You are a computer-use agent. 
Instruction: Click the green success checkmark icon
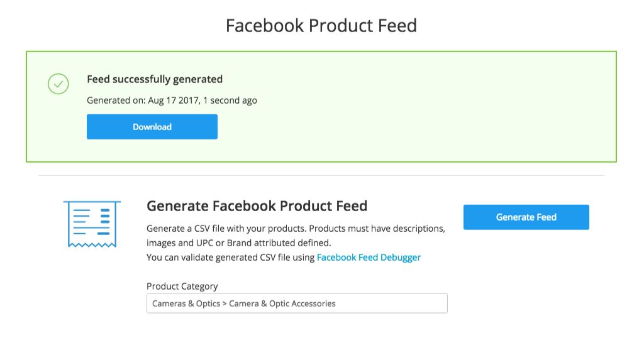pyautogui.click(x=58, y=84)
